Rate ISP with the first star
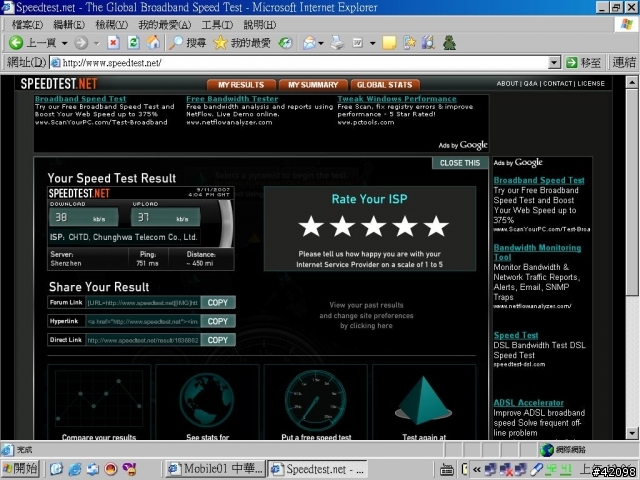 tap(311, 226)
